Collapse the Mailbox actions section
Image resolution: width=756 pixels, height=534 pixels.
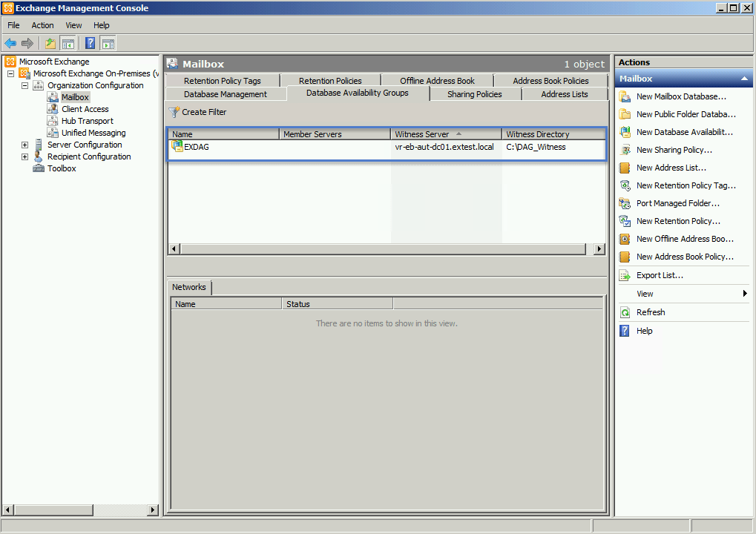pyautogui.click(x=744, y=79)
